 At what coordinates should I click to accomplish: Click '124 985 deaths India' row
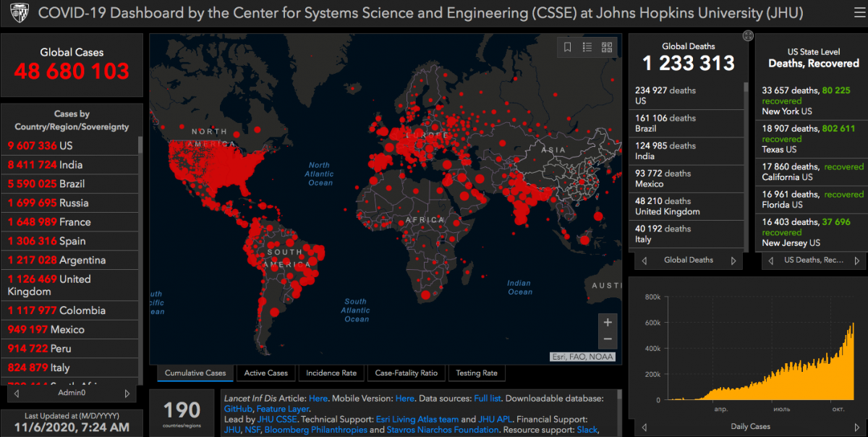(x=686, y=150)
